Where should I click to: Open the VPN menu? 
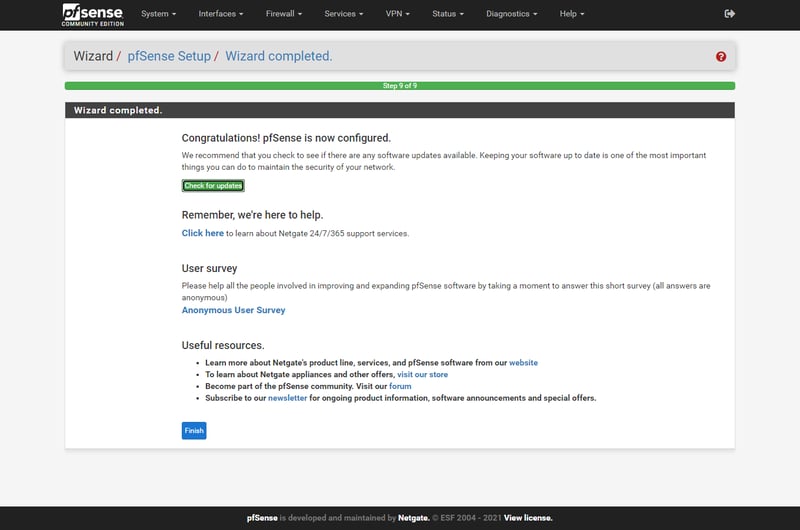(398, 14)
